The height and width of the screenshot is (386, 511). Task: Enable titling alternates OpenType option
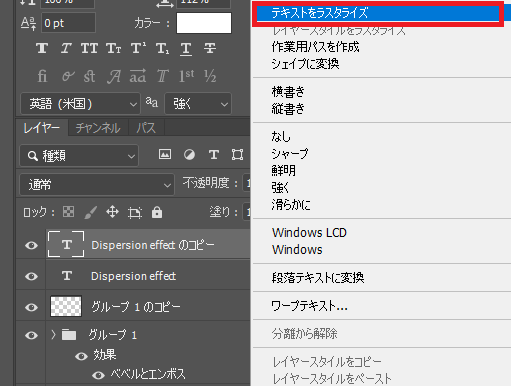(x=162, y=76)
